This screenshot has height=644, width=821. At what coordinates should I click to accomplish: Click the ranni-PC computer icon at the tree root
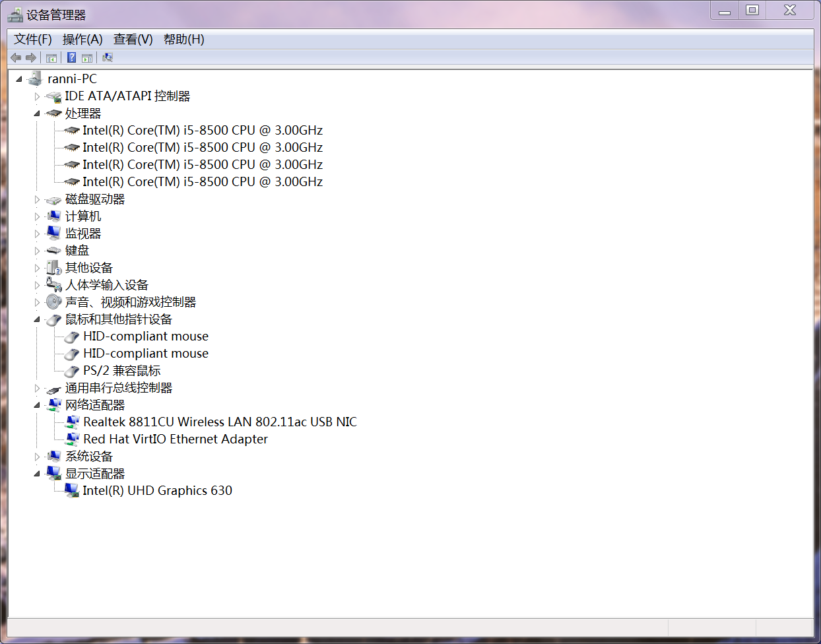point(34,79)
